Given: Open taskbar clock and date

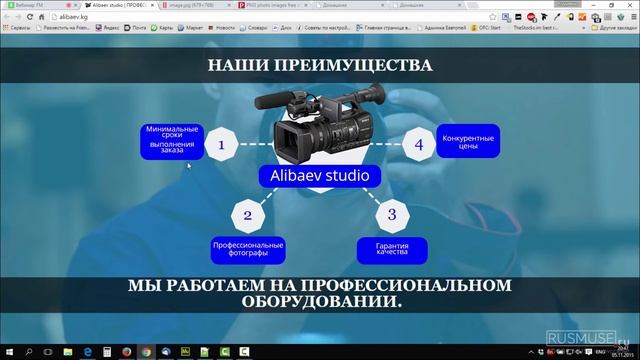Looking at the screenshot, I should 623,352.
